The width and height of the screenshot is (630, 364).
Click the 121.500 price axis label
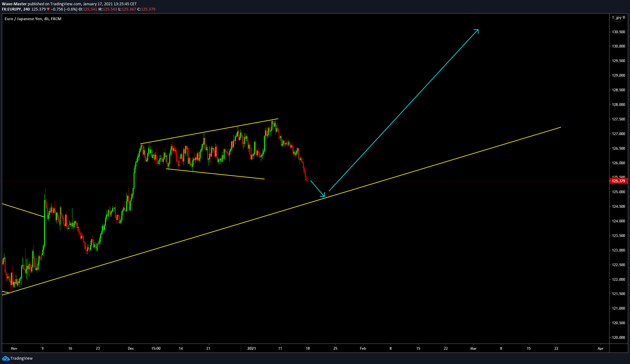(619, 294)
